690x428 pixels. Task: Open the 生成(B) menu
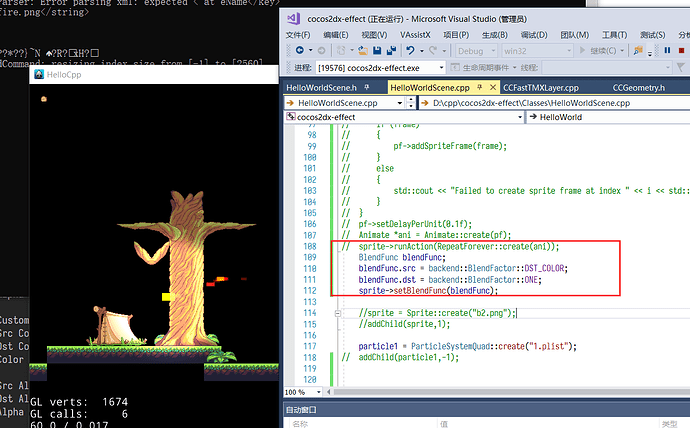point(495,35)
